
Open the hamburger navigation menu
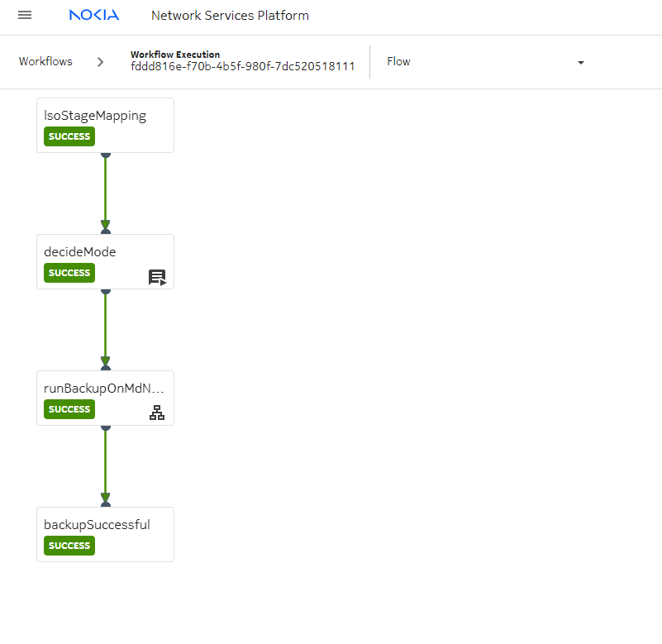click(x=25, y=16)
